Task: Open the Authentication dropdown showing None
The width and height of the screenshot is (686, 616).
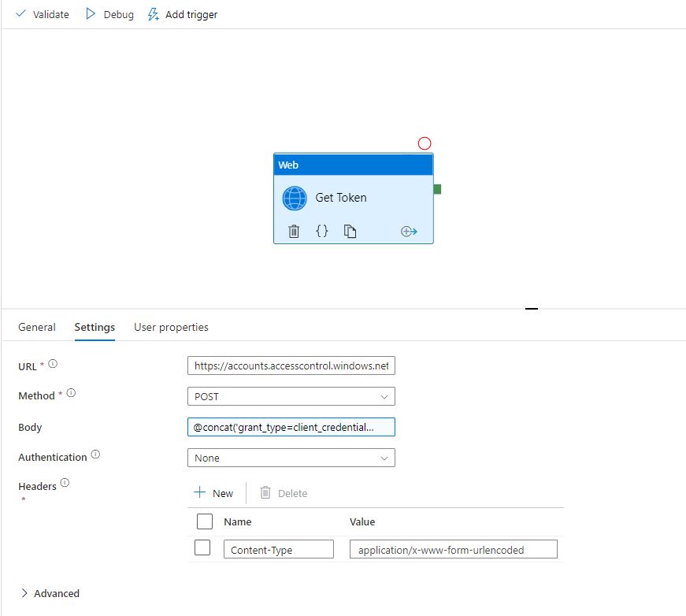Action: pos(291,458)
